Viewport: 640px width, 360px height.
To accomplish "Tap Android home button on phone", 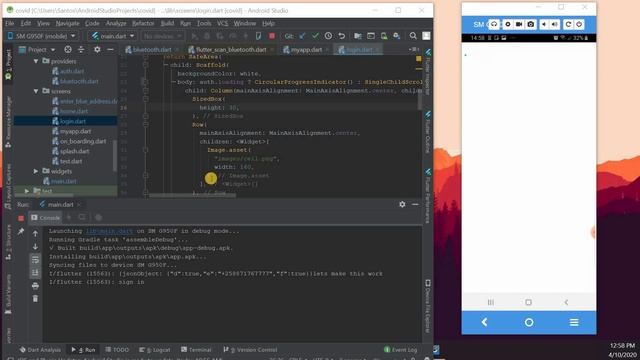I will [529, 302].
